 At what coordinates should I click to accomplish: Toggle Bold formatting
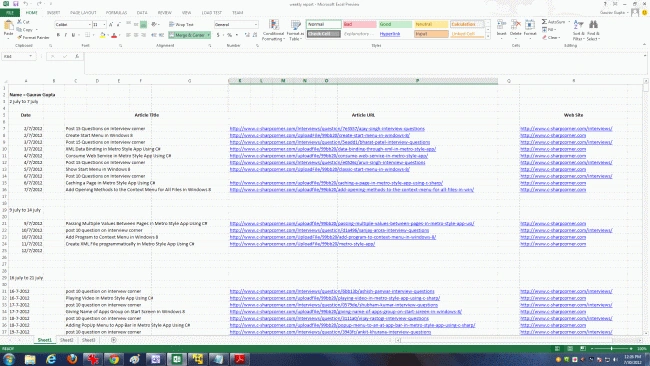[58, 35]
